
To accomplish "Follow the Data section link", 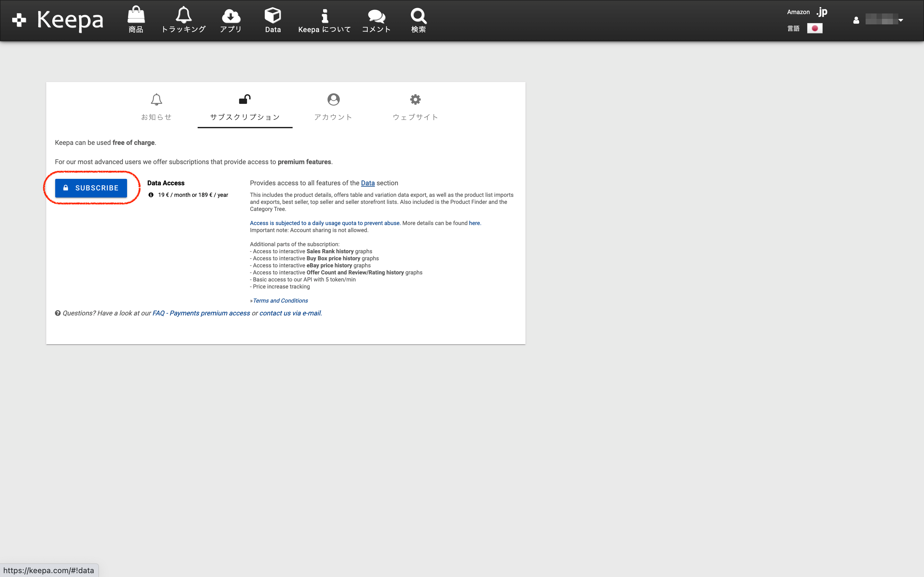I will (367, 183).
